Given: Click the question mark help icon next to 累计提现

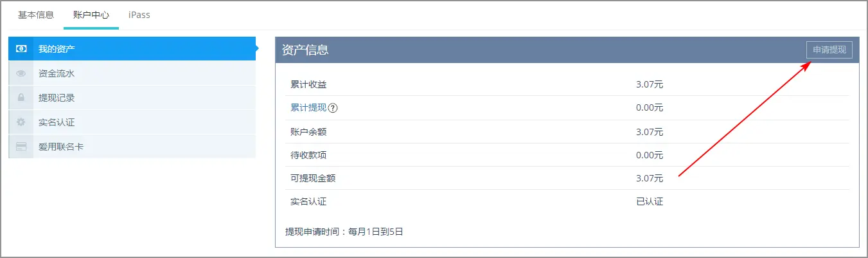Looking at the screenshot, I should click(x=333, y=108).
